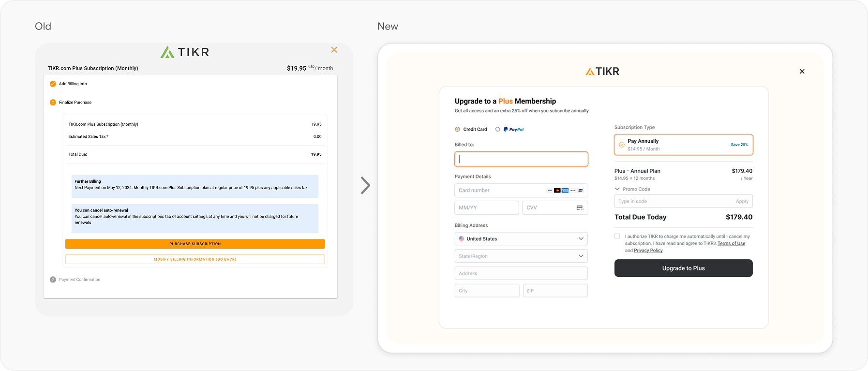This screenshot has height=371, width=868.
Task: Click the Purchase Subscription button
Action: point(195,244)
